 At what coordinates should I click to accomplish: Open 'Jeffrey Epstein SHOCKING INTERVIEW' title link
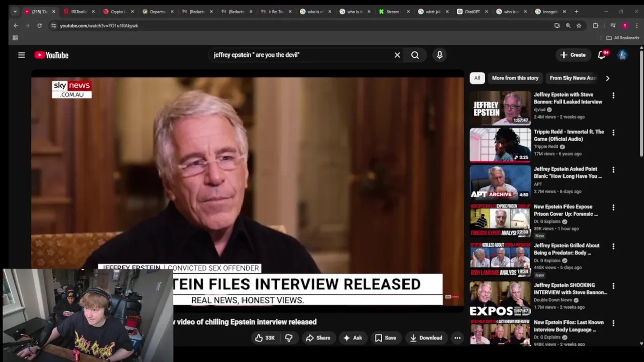570,289
